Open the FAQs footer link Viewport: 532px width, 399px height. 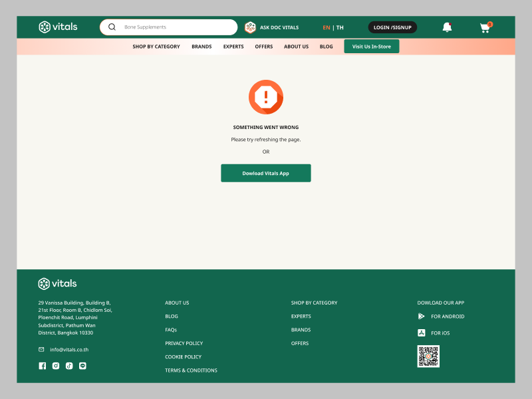point(171,330)
